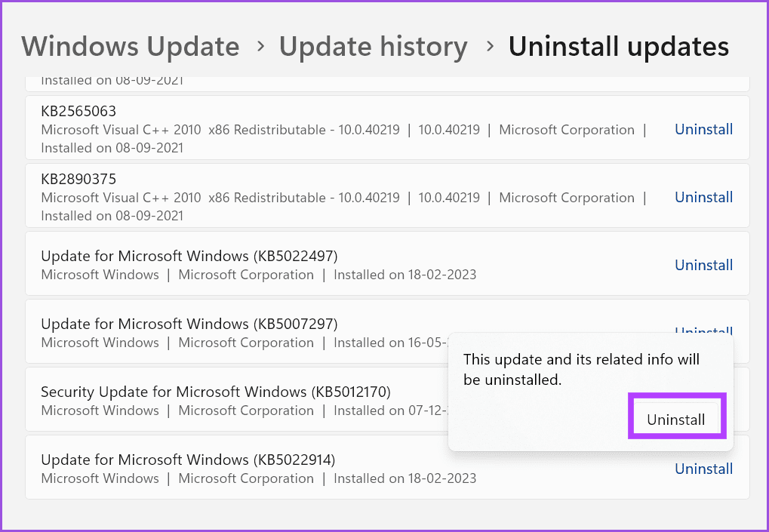
Task: Click KB5022914 'Installed on 18-02-2023' details text
Action: pyautogui.click(x=404, y=478)
